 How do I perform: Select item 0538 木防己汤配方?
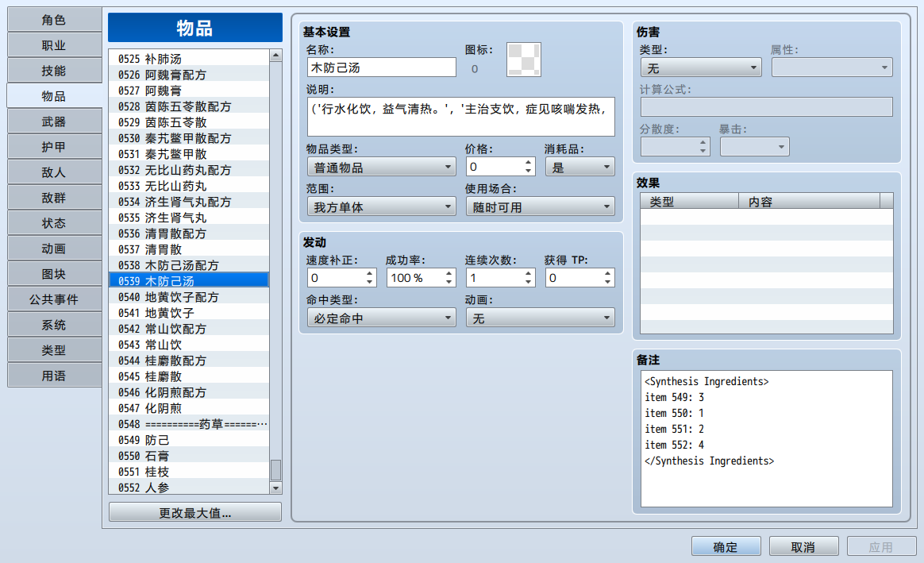[x=189, y=265]
